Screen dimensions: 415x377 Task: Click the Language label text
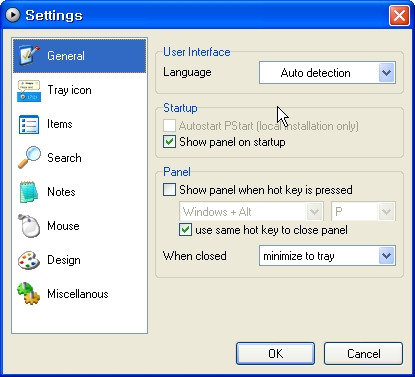(x=187, y=72)
